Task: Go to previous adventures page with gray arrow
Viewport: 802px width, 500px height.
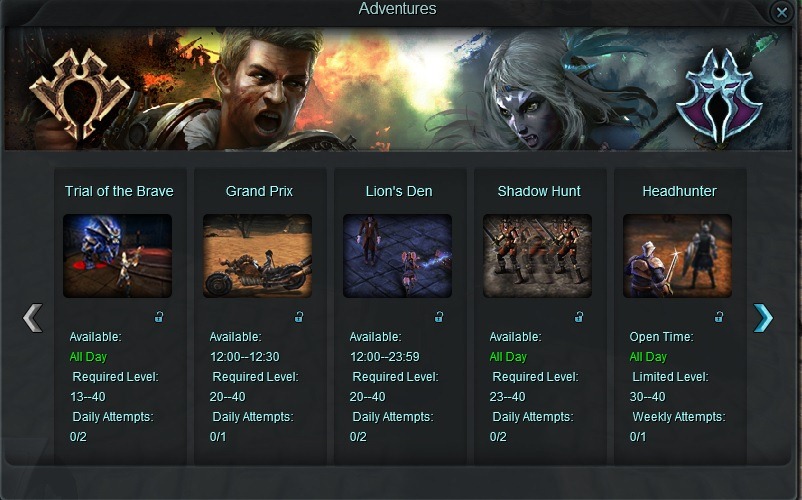Action: click(33, 318)
